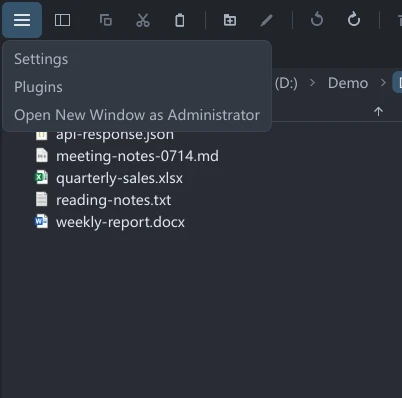This screenshot has height=398, width=402.
Task: Create a new folder with toolbar icon
Action: [230, 20]
